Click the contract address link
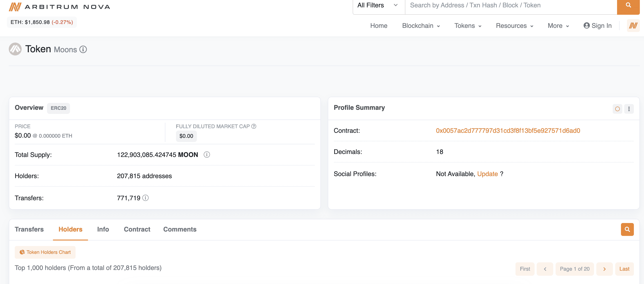644x284 pixels. pos(508,131)
